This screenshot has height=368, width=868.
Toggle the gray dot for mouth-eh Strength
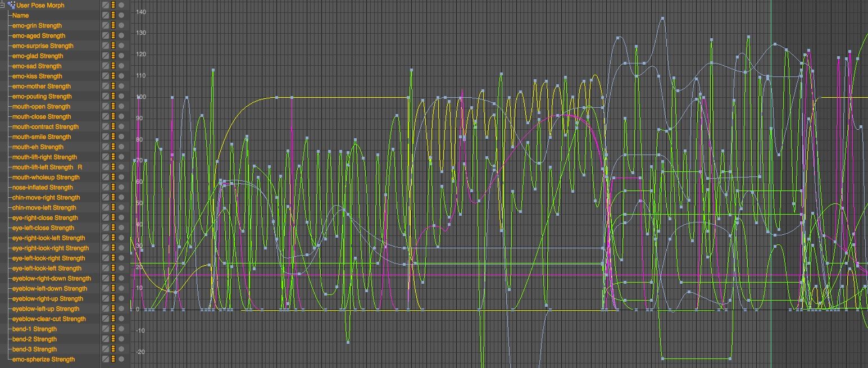pos(121,147)
